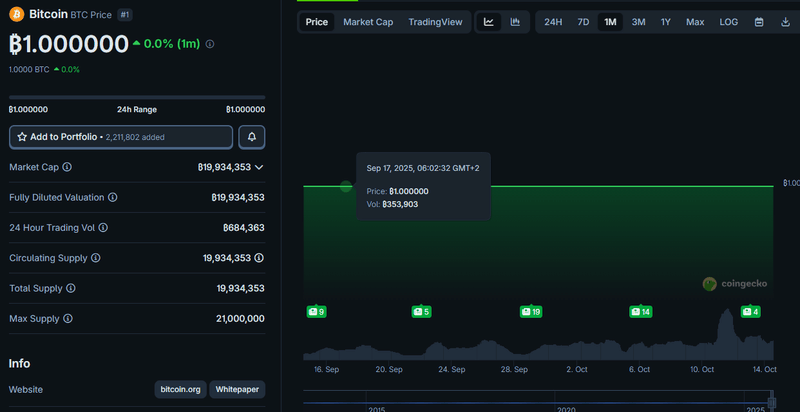
Task: Click the 24 Hour Trading Vol info icon
Action: tap(103, 227)
